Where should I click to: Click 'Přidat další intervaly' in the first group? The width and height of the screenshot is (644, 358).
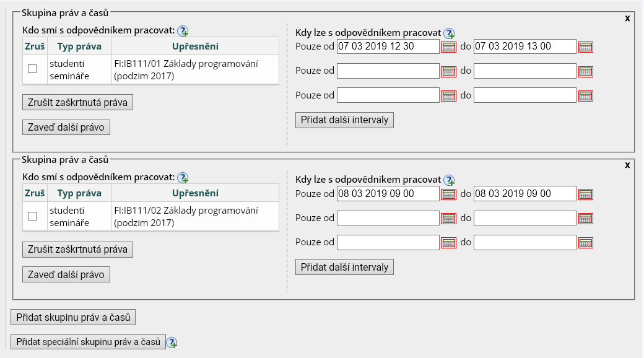tap(344, 120)
